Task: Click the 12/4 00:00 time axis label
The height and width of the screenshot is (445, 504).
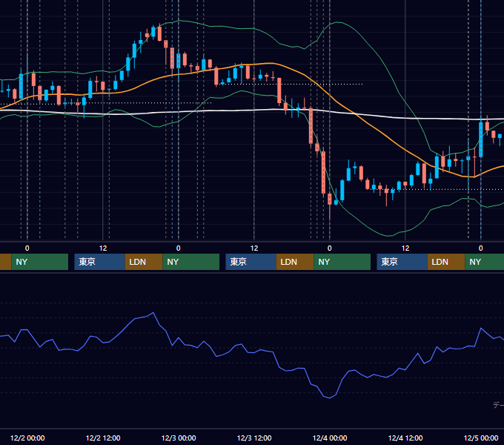Action: (x=330, y=438)
